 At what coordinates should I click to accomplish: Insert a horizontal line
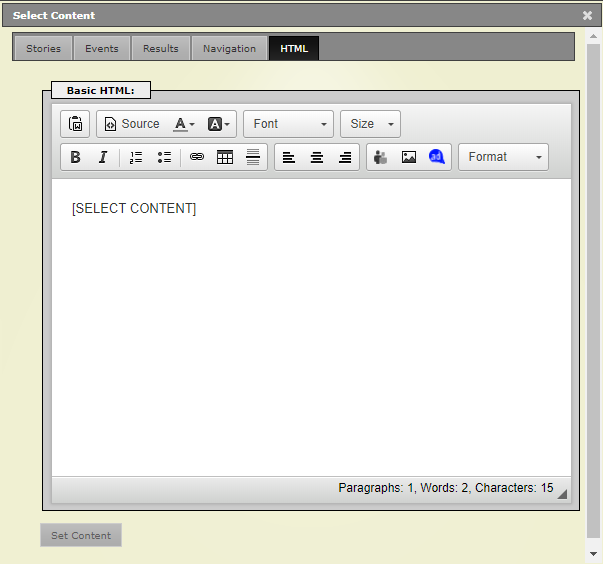pyautogui.click(x=253, y=157)
